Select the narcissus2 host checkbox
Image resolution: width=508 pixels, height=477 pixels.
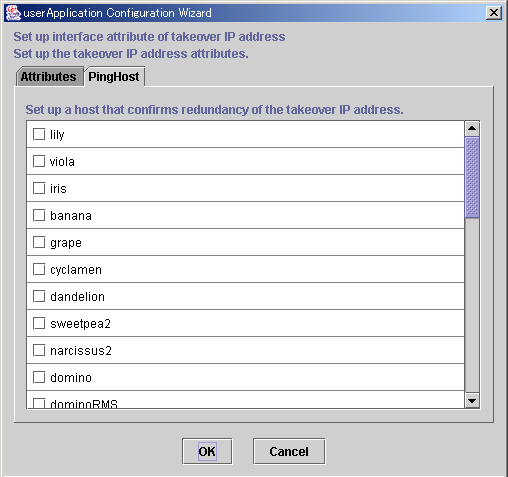coord(39,350)
